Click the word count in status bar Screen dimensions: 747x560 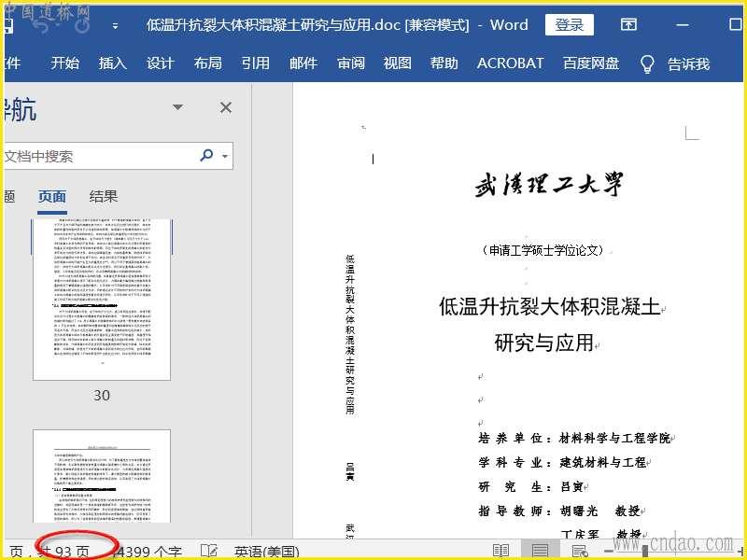coord(148,552)
